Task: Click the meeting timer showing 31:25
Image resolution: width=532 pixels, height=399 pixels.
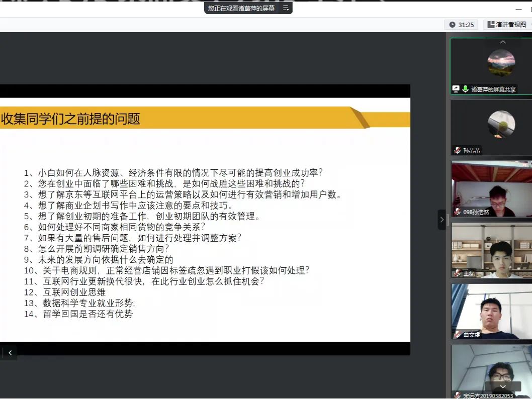Action: pyautogui.click(x=461, y=25)
